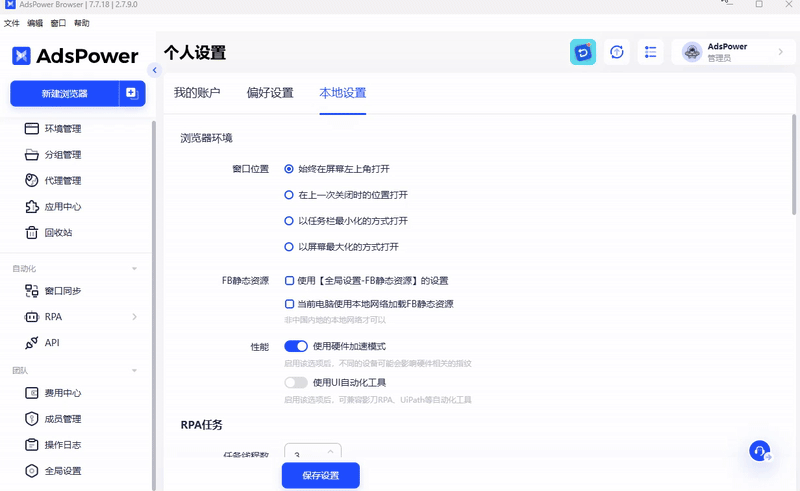The width and height of the screenshot is (800, 491).
Task: Click AdsPower title bar app icon
Action: 10,4
